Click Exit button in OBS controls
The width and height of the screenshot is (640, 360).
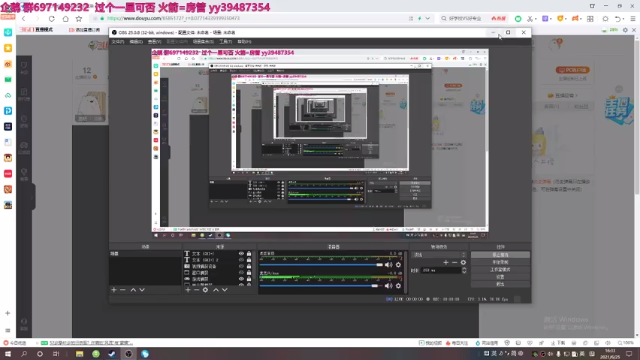pyautogui.click(x=500, y=284)
